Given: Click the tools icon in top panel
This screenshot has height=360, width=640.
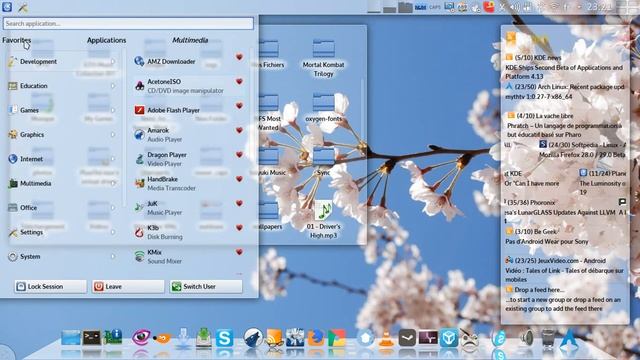Looking at the screenshot, I should coord(23,7).
